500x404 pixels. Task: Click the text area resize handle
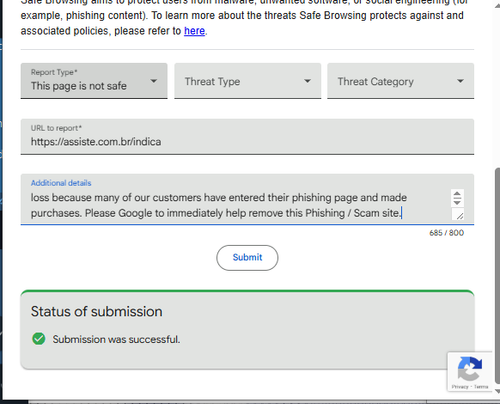(x=460, y=216)
